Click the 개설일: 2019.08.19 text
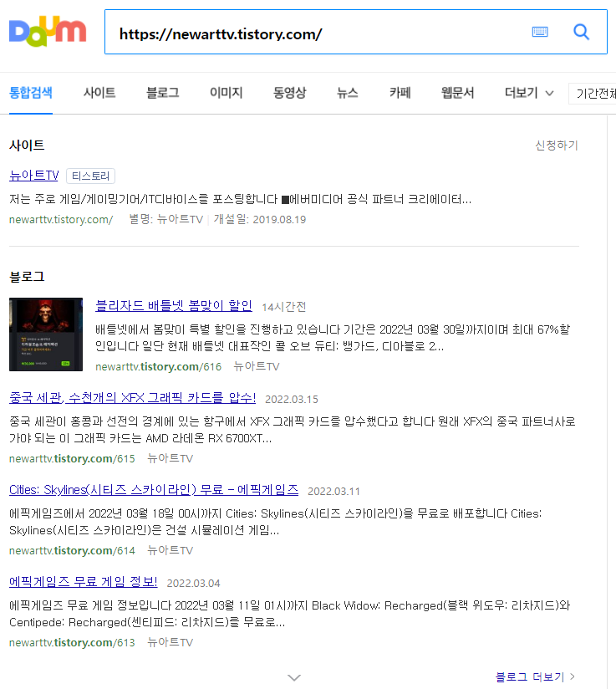616x689 pixels. pos(260,219)
